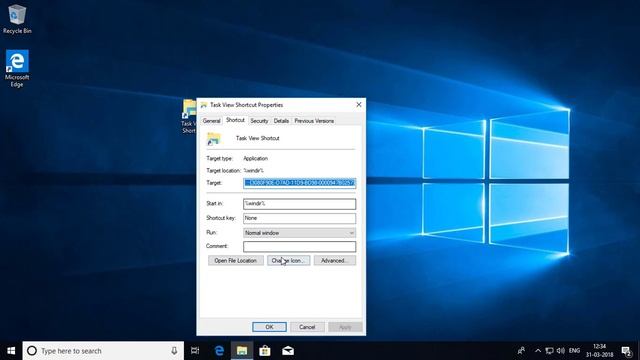
Task: Open Task View from the taskbar
Action: tap(195, 351)
